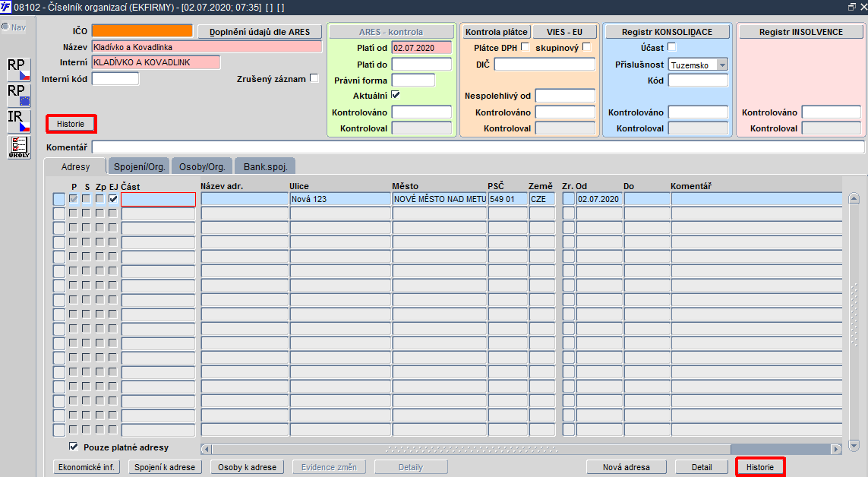This screenshot has width=868, height=477.
Task: Click the Spojení k adrese button
Action: pyautogui.click(x=165, y=467)
